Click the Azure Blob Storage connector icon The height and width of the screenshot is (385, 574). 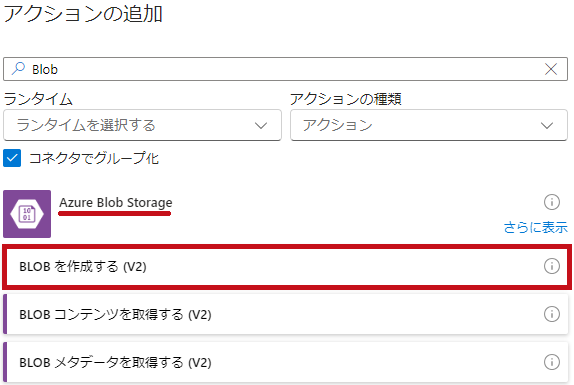[27, 214]
